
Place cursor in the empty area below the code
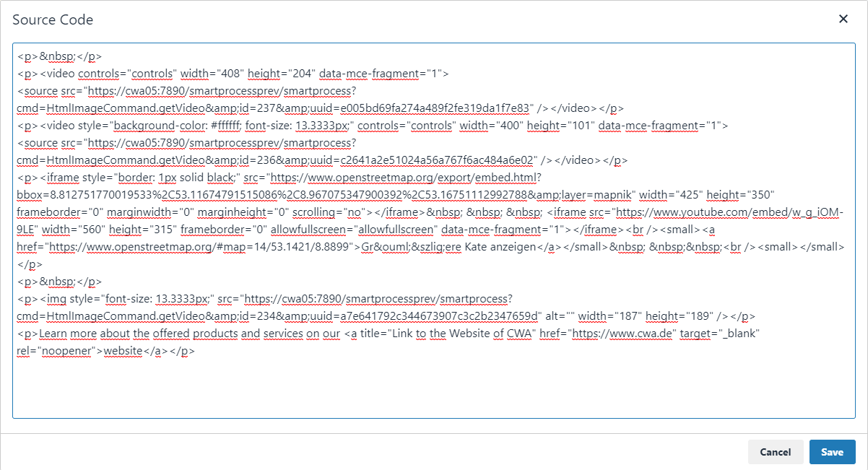[x=433, y=390]
